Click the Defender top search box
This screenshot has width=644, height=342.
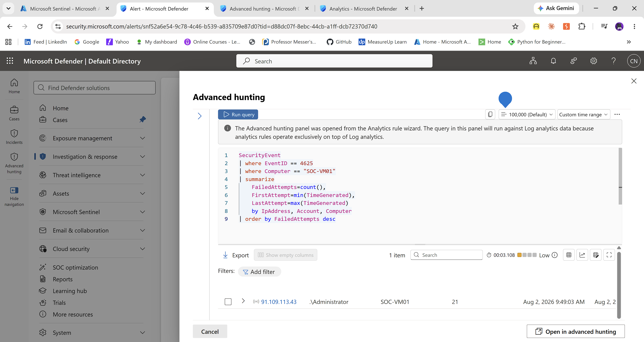(334, 61)
